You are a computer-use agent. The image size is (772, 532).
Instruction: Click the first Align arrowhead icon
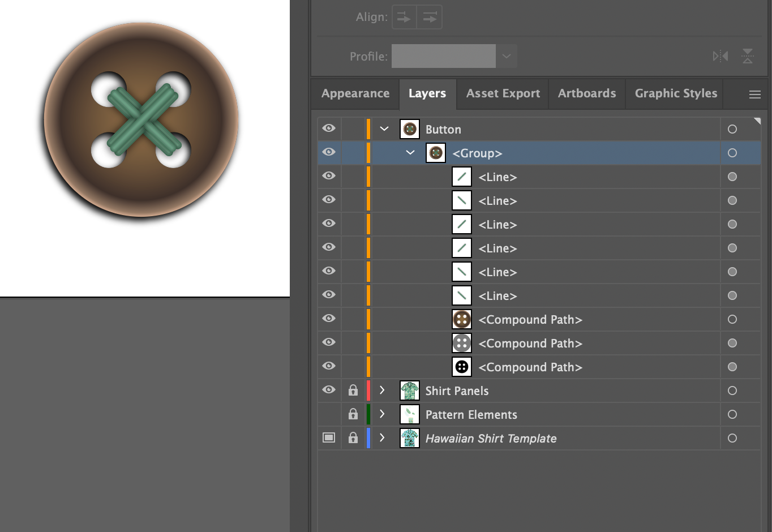[404, 17]
